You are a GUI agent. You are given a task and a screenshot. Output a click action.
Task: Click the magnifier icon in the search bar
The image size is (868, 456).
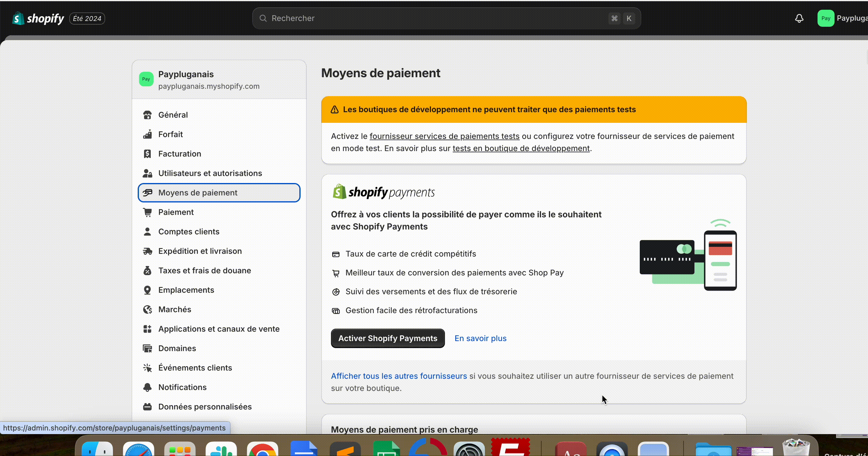pos(263,18)
